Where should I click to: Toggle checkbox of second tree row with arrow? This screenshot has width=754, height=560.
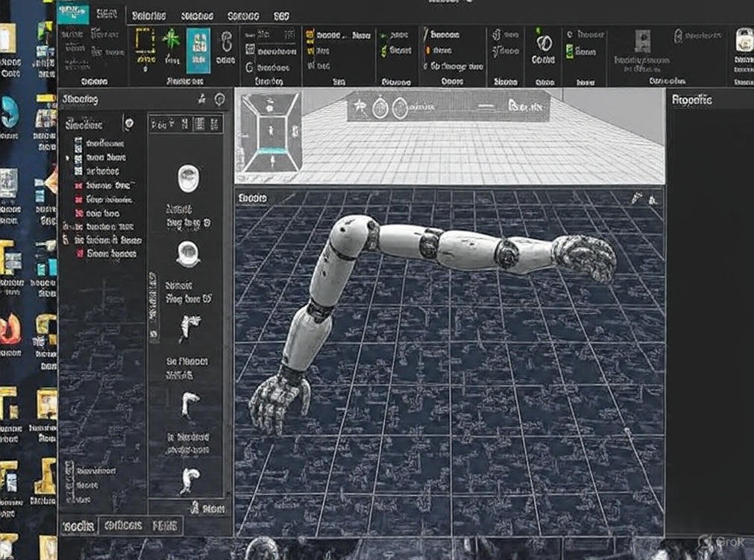(x=78, y=157)
